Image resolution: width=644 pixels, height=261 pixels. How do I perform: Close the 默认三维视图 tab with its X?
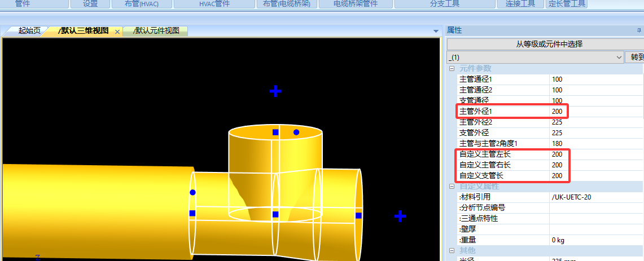[x=117, y=32]
